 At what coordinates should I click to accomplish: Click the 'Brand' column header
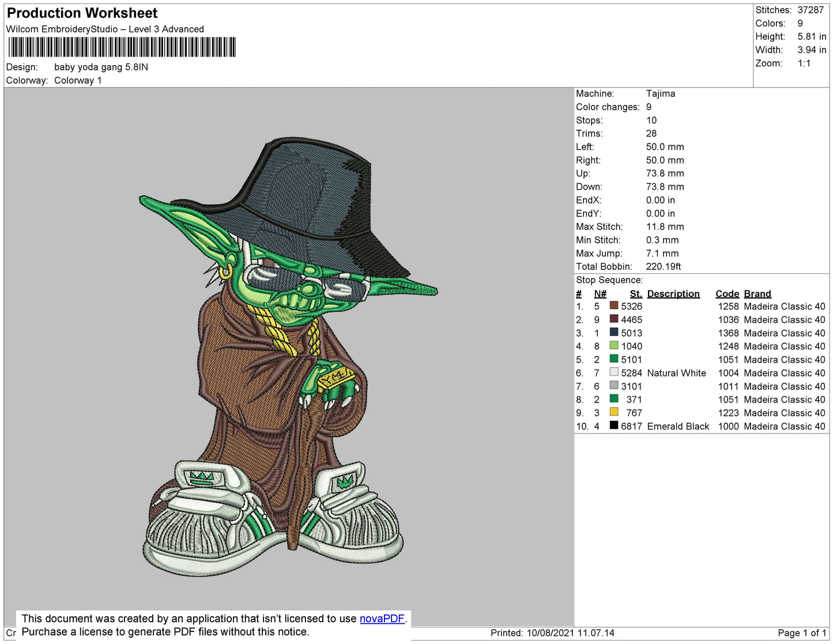click(757, 293)
